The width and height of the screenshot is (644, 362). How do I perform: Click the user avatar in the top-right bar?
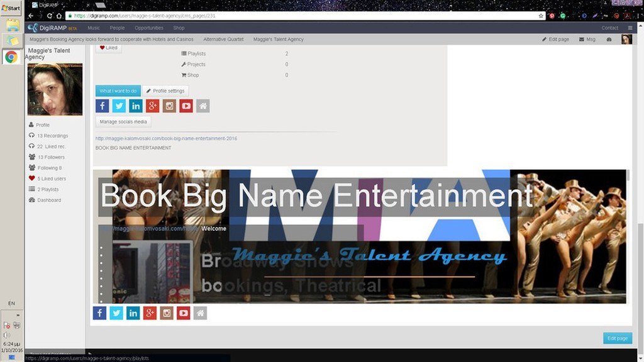tap(626, 40)
